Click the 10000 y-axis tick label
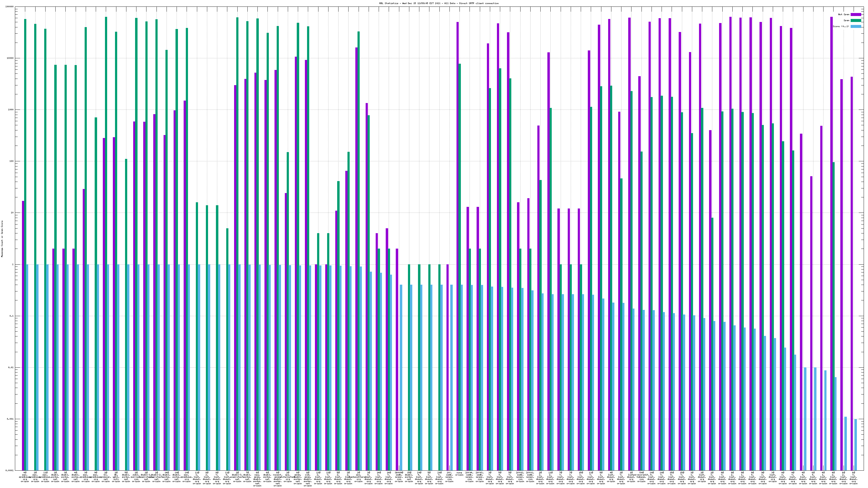This screenshot has width=868, height=488. (11, 58)
